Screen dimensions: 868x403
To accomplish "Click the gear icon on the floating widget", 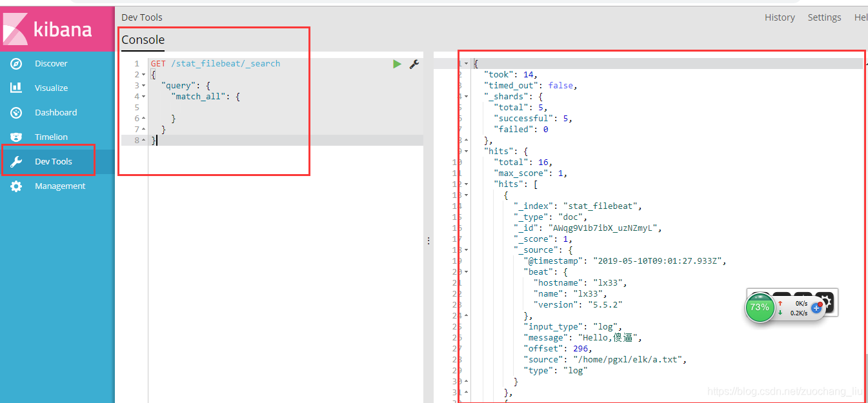I will click(825, 301).
